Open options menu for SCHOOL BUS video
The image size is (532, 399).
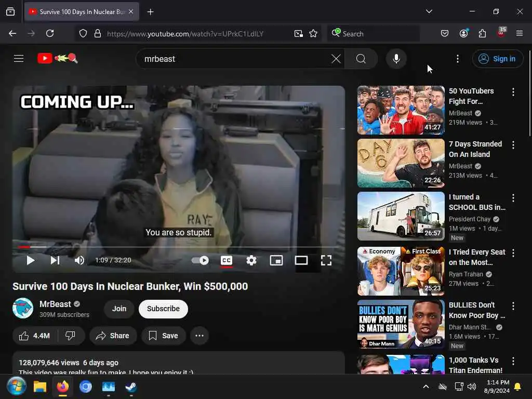click(513, 198)
